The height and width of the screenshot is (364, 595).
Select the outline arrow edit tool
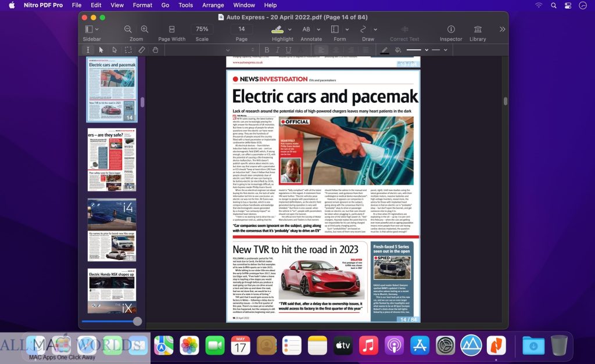pos(114,50)
